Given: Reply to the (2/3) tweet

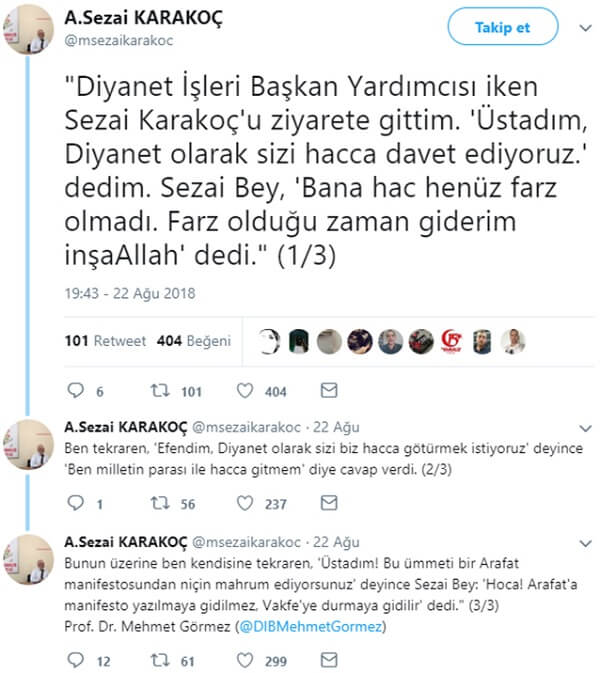Looking at the screenshot, I should pyautogui.click(x=76, y=503).
